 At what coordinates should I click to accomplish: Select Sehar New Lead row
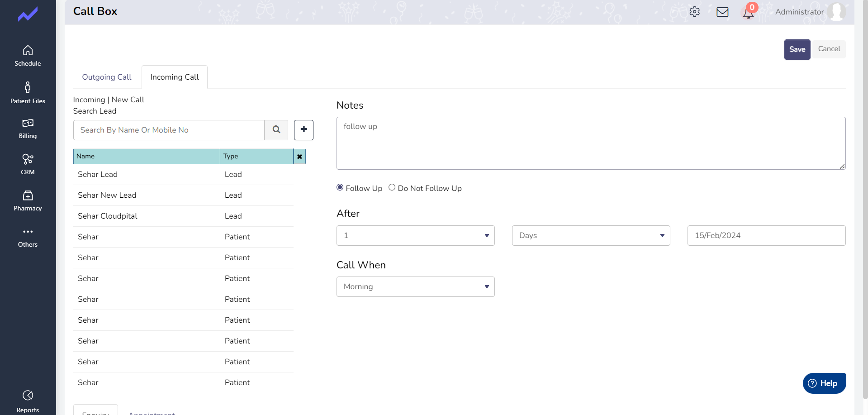(x=183, y=195)
